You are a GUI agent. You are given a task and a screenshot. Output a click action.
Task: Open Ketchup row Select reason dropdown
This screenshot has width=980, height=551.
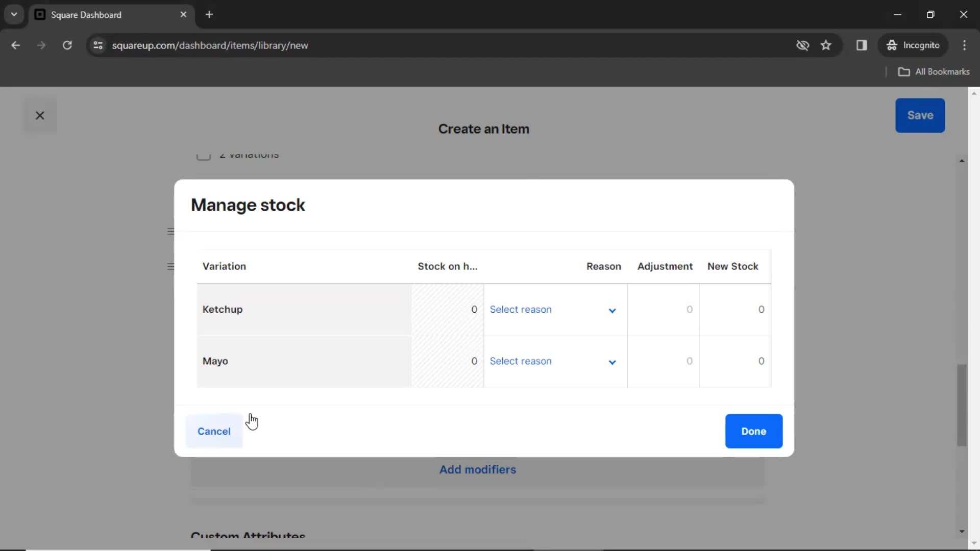555,310
